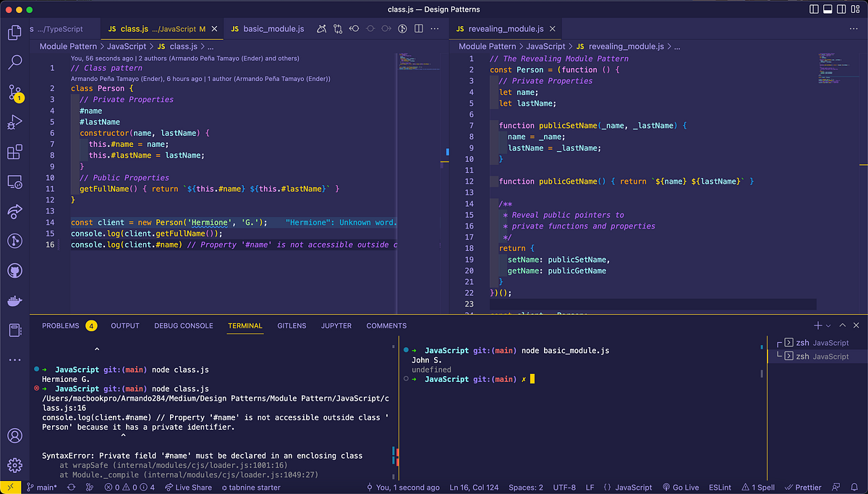The height and width of the screenshot is (494, 868).
Task: Open the editor actions ellipsis menu
Action: pos(434,28)
